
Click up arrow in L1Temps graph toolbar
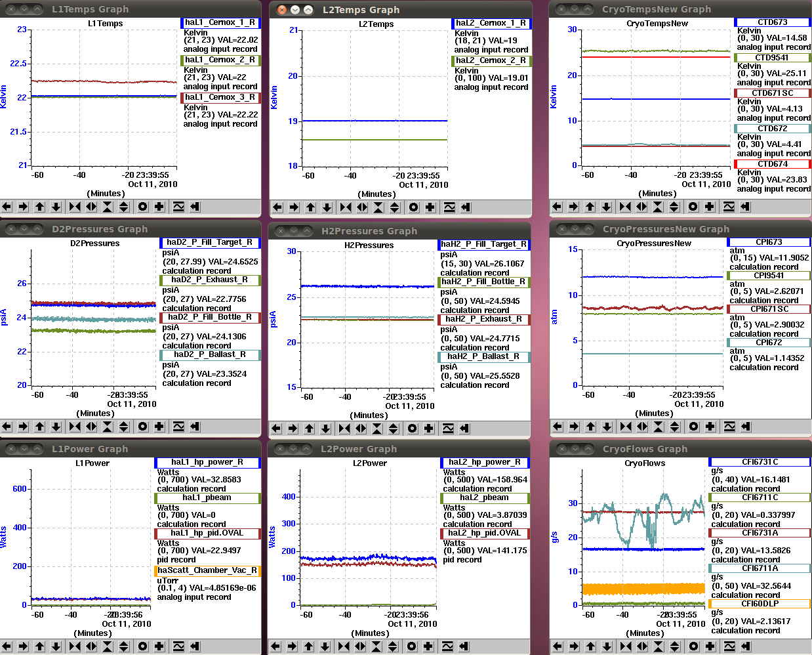[40, 207]
